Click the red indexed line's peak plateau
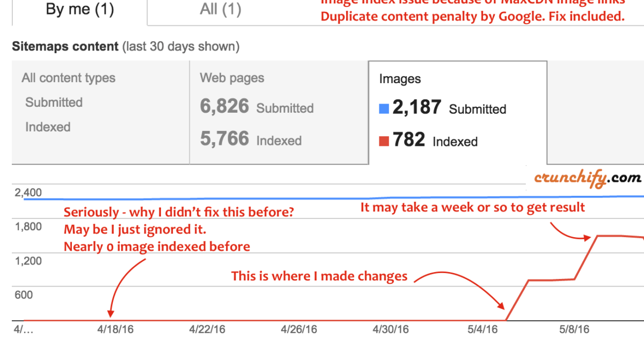The height and width of the screenshot is (338, 644). pyautogui.click(x=617, y=236)
